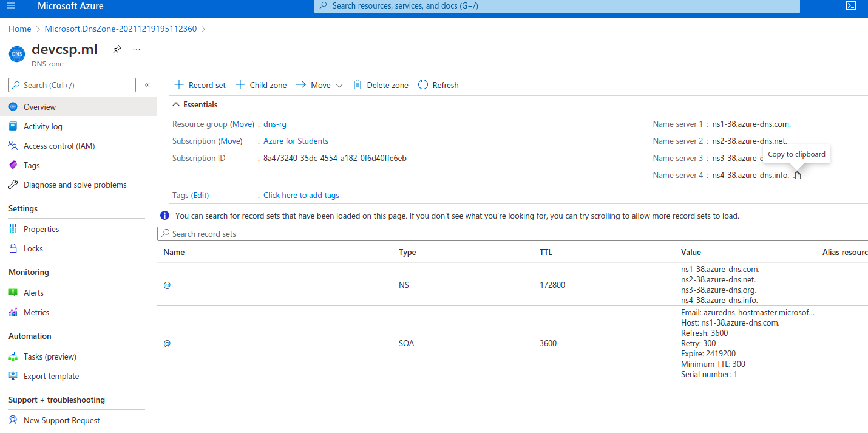Click Delete zone in the toolbar
The image size is (868, 433).
[381, 85]
